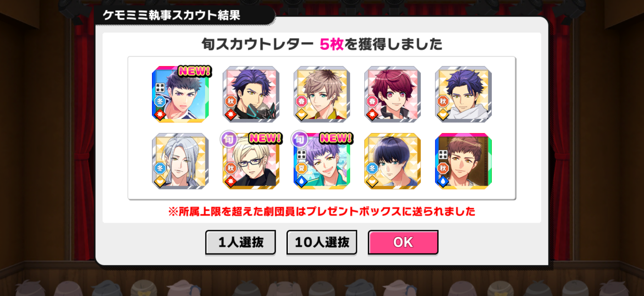Select the red-haired spring character card
644x296 pixels.
point(392,94)
